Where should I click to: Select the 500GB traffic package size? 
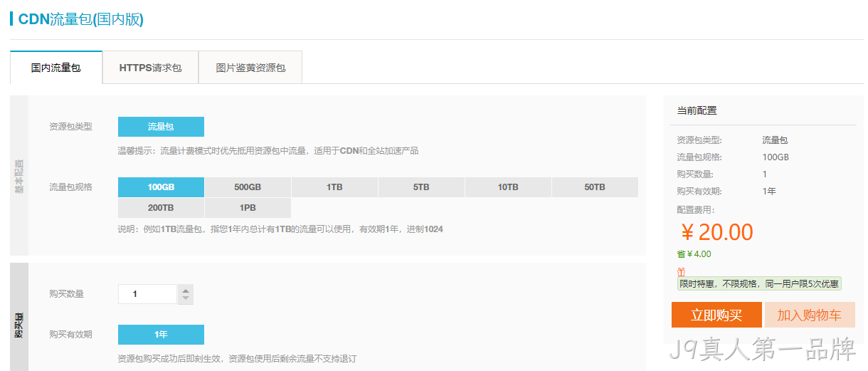point(248,187)
